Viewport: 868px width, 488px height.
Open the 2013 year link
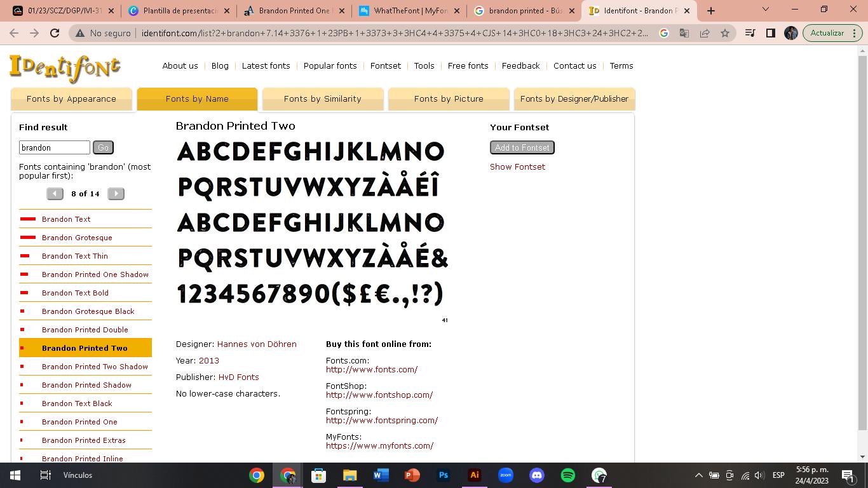209,361
